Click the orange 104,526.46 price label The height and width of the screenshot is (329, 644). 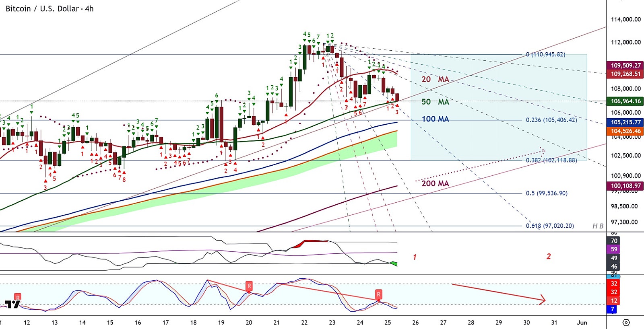(625, 131)
